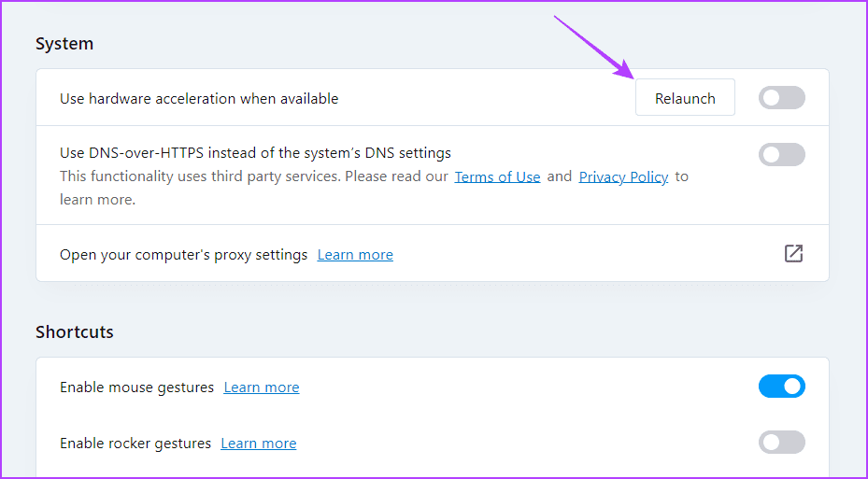Open the Terms of Use link

pyautogui.click(x=497, y=176)
